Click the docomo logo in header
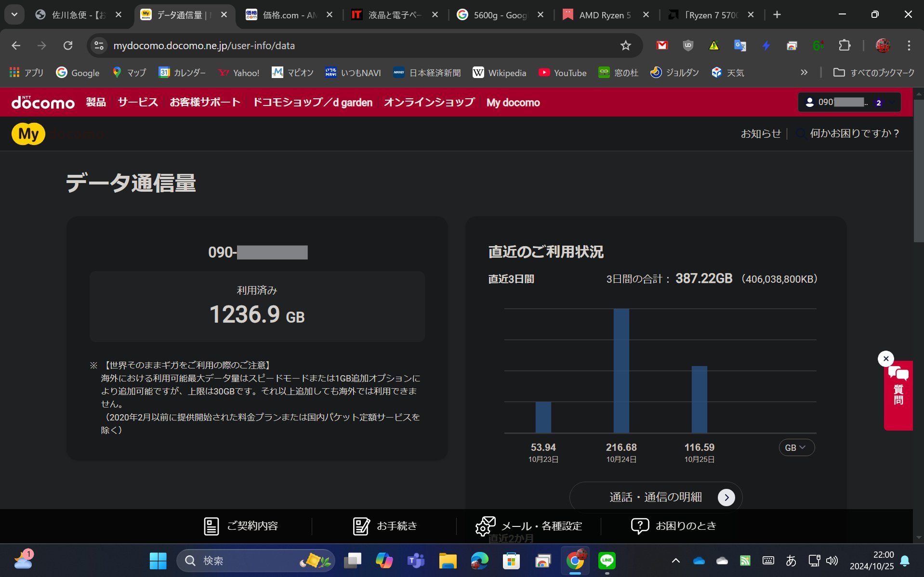Viewport: 924px width, 577px height. point(43,102)
